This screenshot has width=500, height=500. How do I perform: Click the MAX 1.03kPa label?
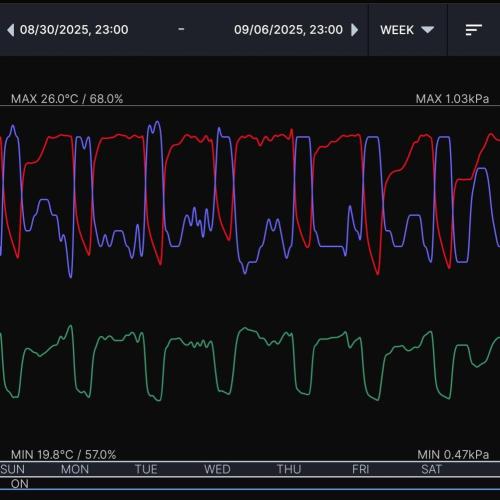(452, 99)
